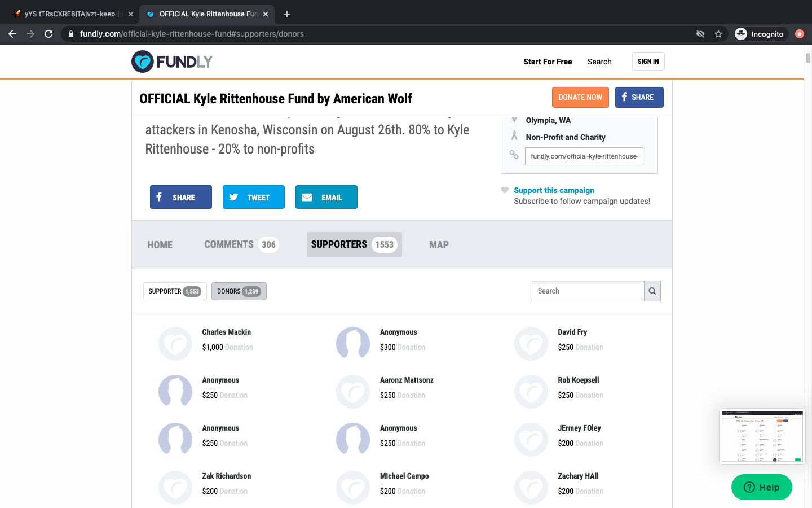Viewport: 812px width, 508px height.
Task: Click the browser extension icon right of Incognito
Action: (800, 34)
